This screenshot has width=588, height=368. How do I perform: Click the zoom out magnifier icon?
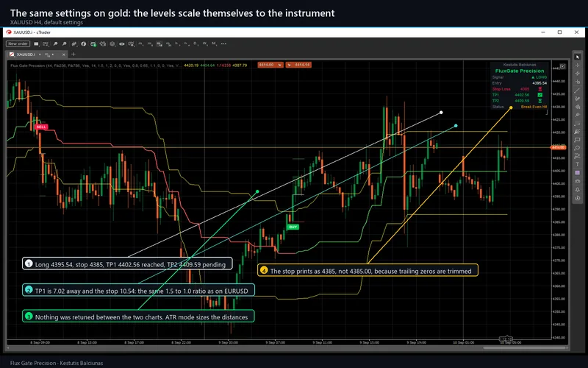64,44
